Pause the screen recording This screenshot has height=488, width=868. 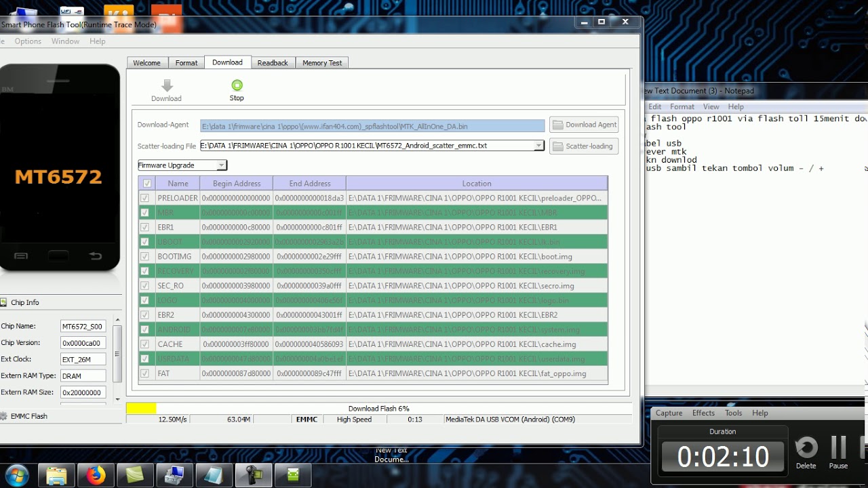(x=839, y=447)
